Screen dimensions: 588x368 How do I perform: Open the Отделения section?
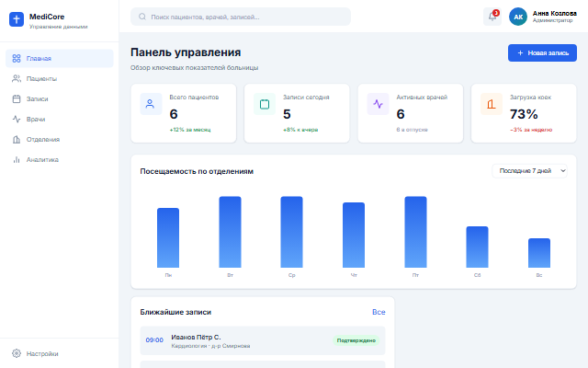[x=59, y=139]
